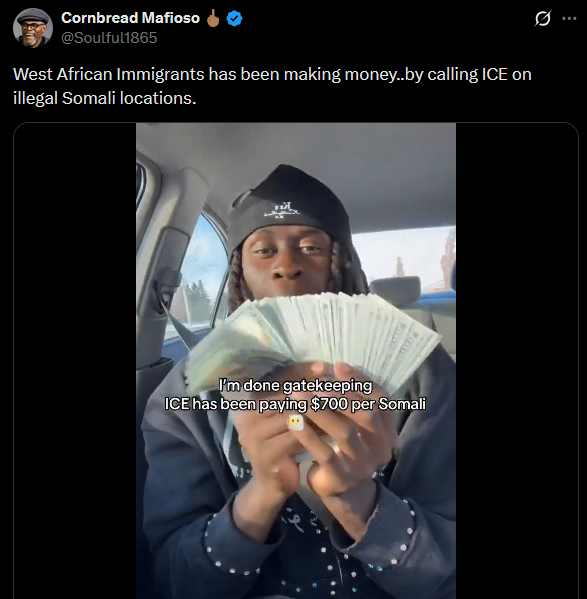The height and width of the screenshot is (599, 587).
Task: Click the man's face in the video
Action: pyautogui.click(x=288, y=261)
